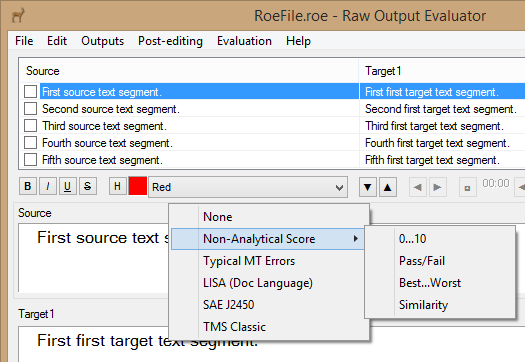Click the stop square button
Screen dimensions: 525x362
pos(467,188)
